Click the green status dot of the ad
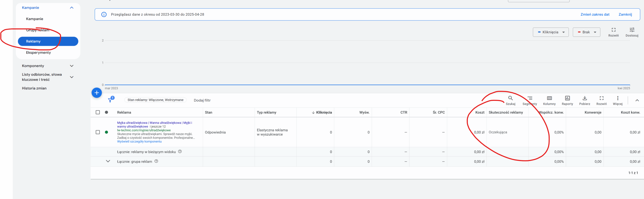Image resolution: width=644 pixels, height=199 pixels. [106, 132]
